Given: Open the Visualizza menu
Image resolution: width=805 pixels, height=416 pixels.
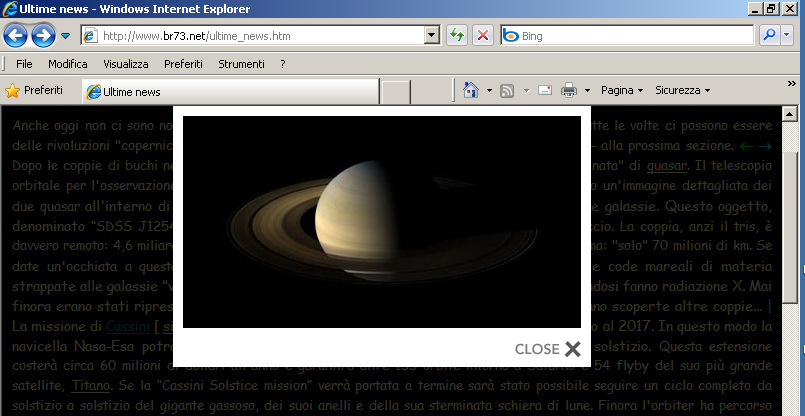Looking at the screenshot, I should pos(126,64).
